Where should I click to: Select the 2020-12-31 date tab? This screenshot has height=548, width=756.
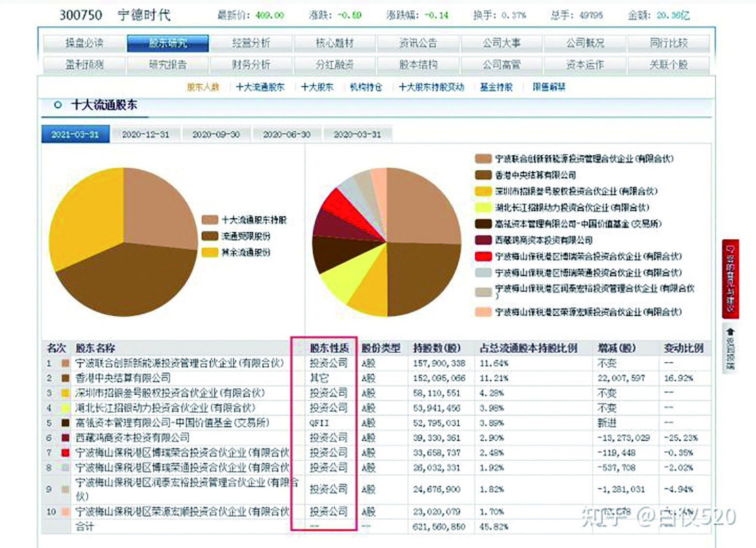(146, 135)
